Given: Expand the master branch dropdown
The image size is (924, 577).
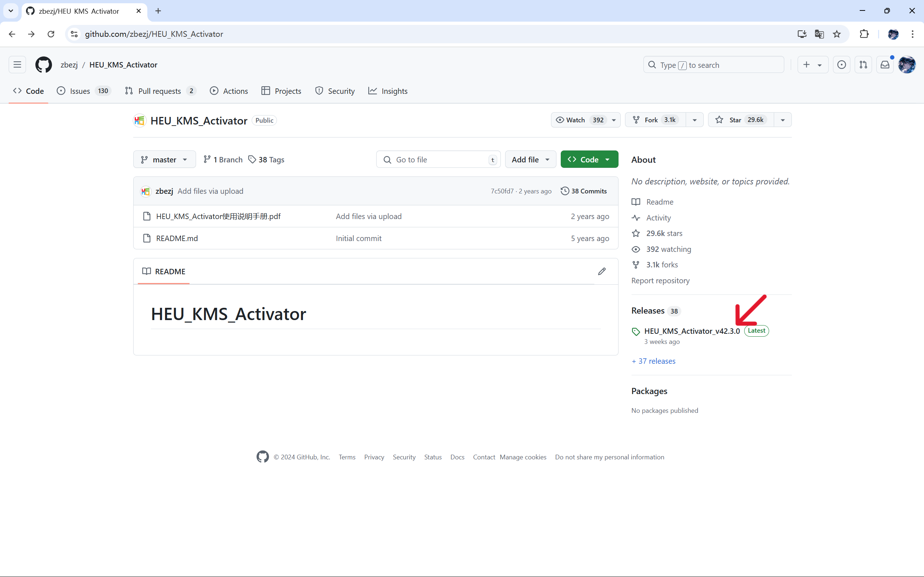Looking at the screenshot, I should (x=165, y=159).
